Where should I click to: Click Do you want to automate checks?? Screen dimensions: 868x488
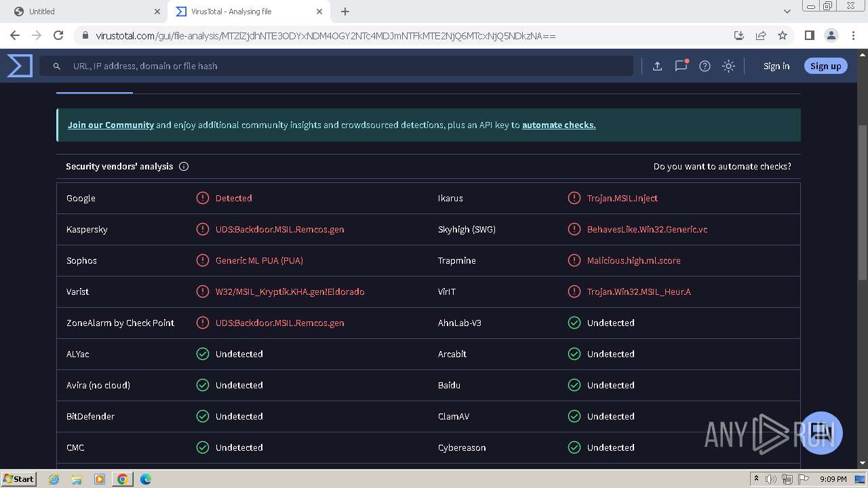[722, 166]
